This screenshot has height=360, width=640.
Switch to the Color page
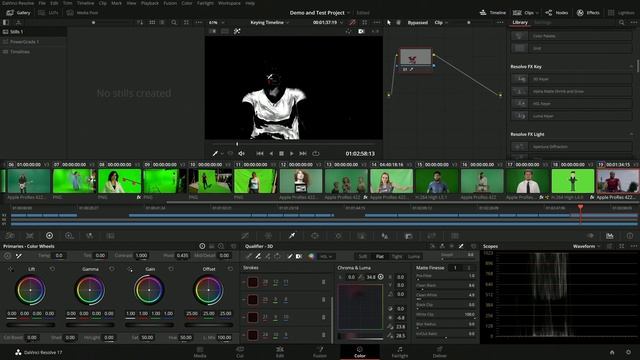point(360,352)
